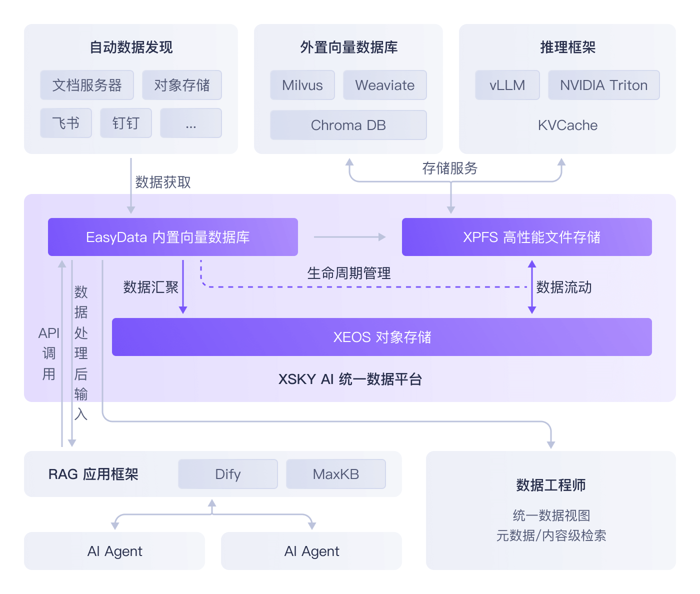Screen dimensions: 700x594
Task: Click the XPFS 高性能文件存储 block
Action: pos(526,237)
